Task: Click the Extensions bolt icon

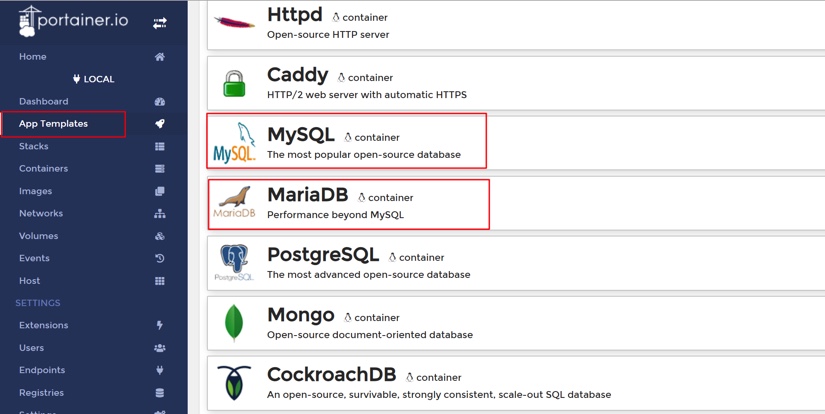Action: (x=160, y=326)
